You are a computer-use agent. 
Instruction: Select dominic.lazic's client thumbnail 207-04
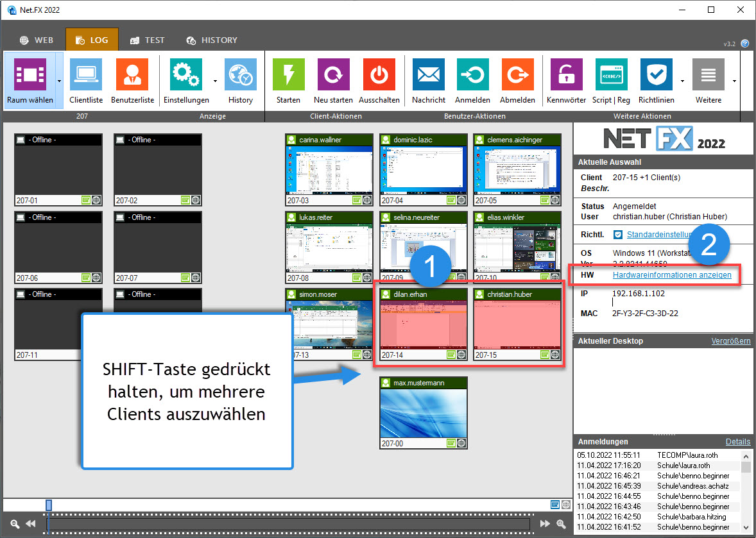424,170
